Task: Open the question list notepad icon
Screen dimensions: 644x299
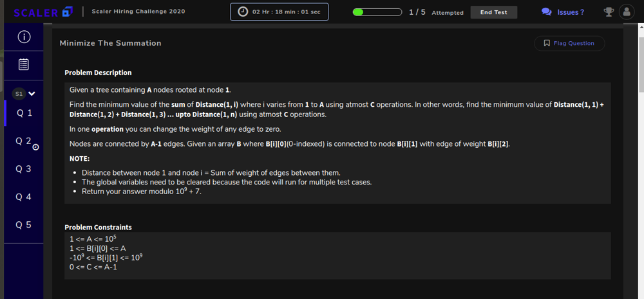Action: point(24,64)
